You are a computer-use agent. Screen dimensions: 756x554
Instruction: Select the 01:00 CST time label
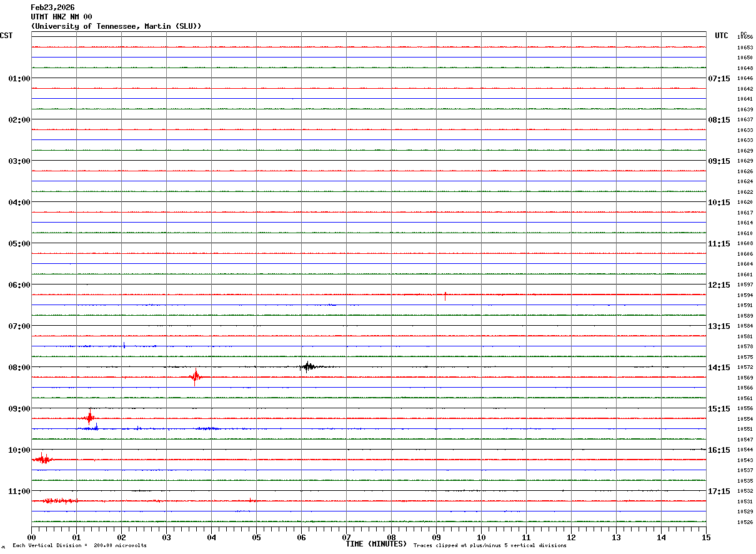19,79
